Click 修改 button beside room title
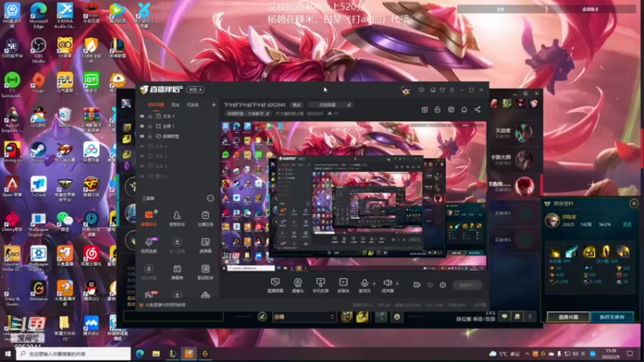 click(x=296, y=105)
